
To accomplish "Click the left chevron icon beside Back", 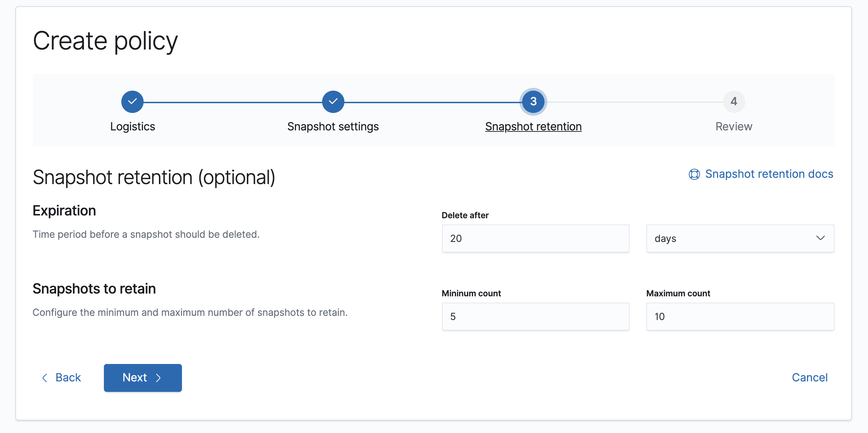I will [x=45, y=378].
